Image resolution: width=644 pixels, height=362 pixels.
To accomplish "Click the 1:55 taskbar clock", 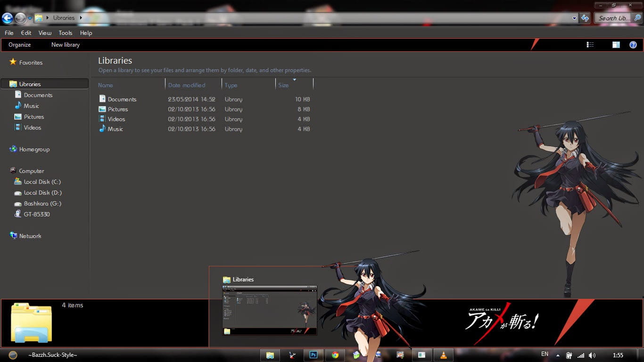I will click(618, 355).
